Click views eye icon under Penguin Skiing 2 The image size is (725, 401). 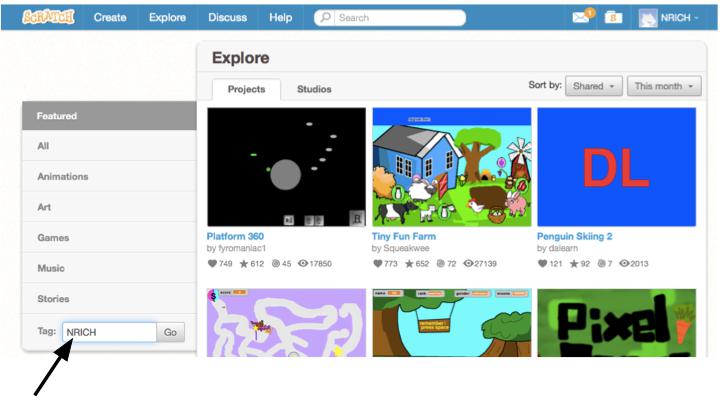[624, 264]
